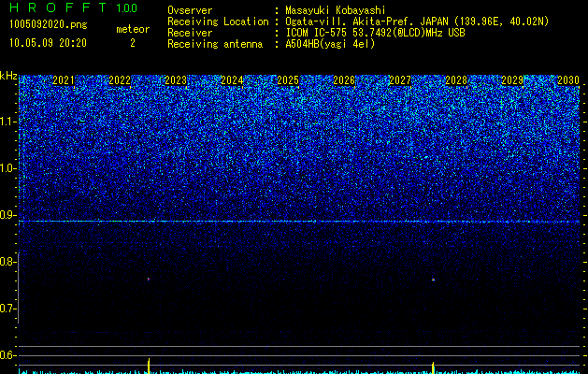Click the 2022 time axis label

(120, 80)
